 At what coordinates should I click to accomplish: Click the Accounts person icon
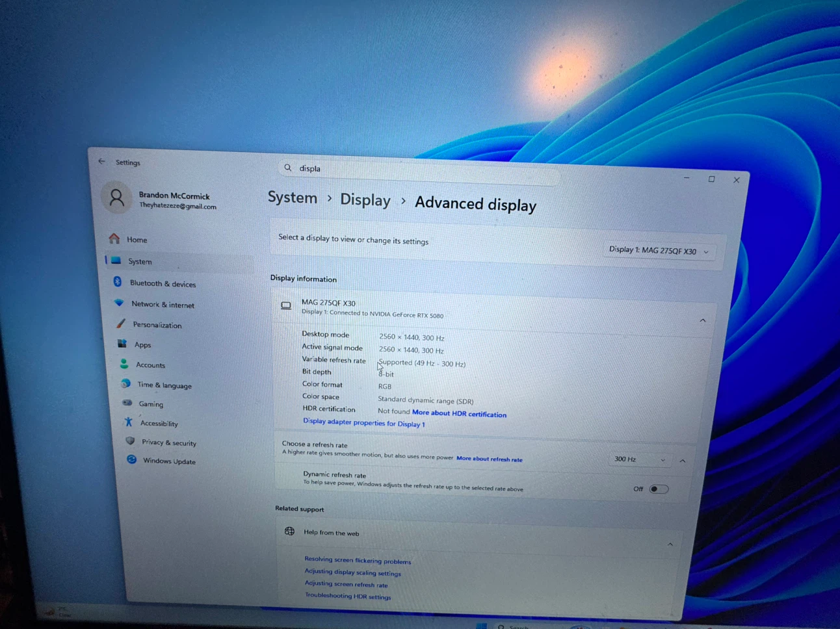tap(124, 364)
